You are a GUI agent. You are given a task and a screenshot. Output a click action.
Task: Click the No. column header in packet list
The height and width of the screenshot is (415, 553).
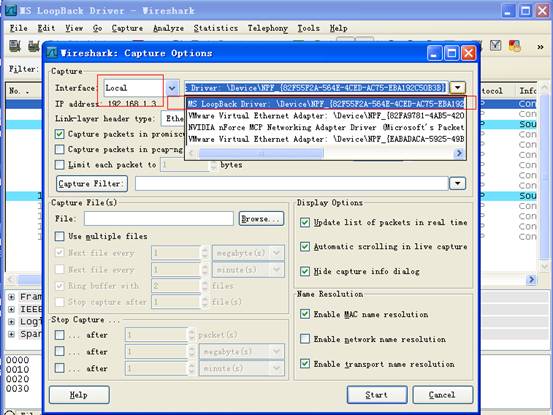click(x=24, y=91)
